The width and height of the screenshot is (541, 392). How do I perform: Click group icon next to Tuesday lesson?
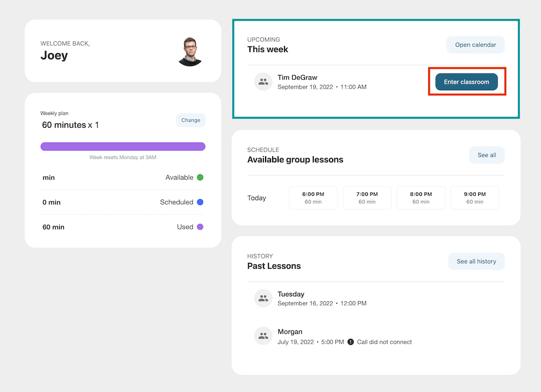(263, 298)
